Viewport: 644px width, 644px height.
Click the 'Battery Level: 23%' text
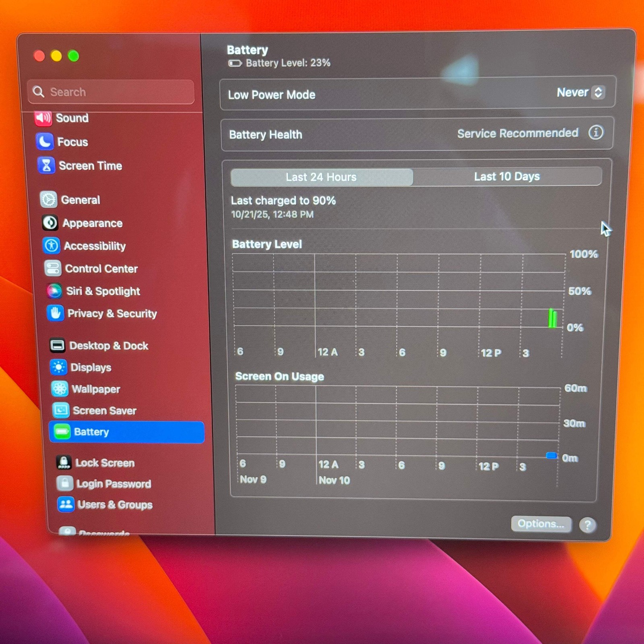click(288, 63)
